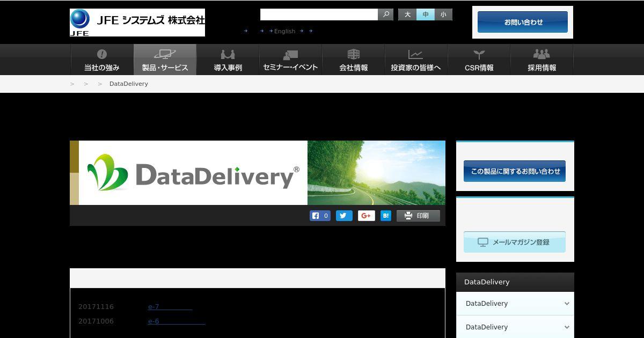Click the JFE Systems company logo

[x=137, y=23]
